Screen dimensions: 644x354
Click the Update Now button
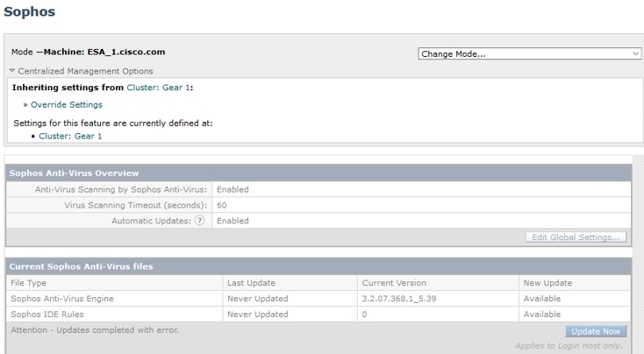tap(596, 331)
